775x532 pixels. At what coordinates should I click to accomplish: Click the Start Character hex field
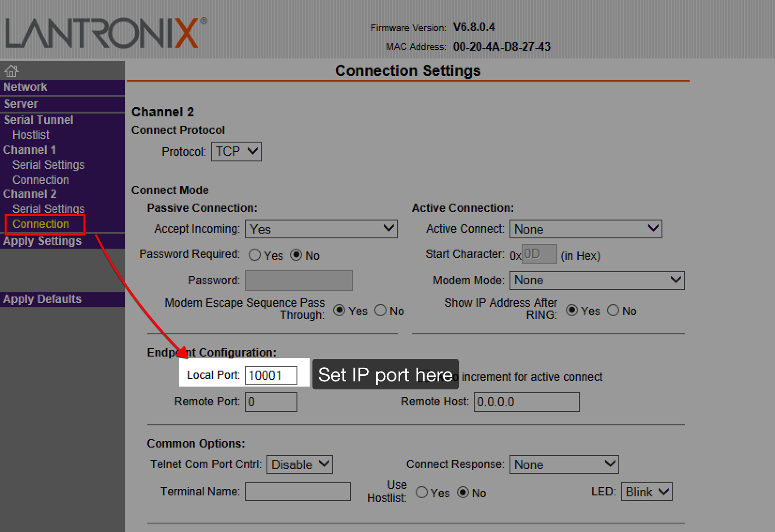click(539, 254)
